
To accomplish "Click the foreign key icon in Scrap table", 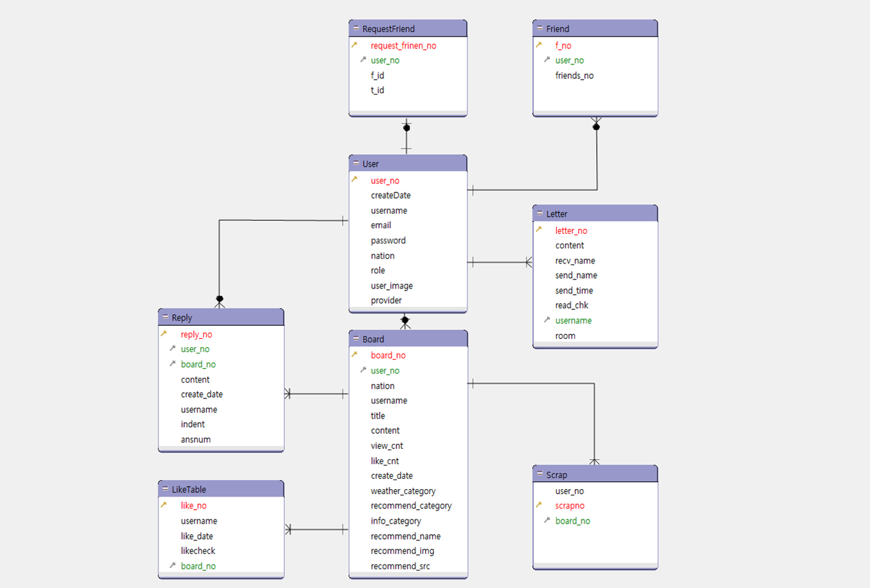I will (547, 520).
